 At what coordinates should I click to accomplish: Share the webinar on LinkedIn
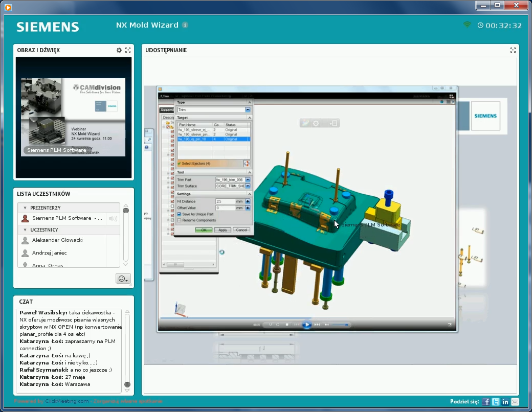505,402
